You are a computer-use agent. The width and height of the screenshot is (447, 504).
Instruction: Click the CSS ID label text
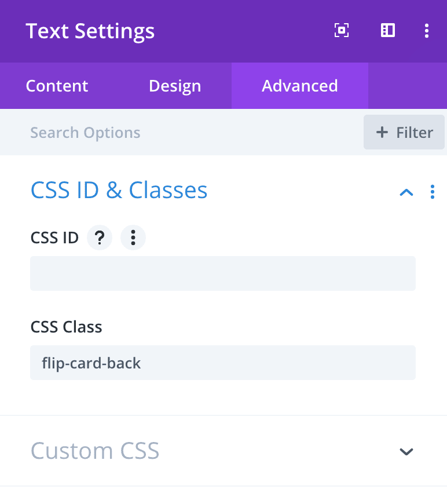click(54, 238)
